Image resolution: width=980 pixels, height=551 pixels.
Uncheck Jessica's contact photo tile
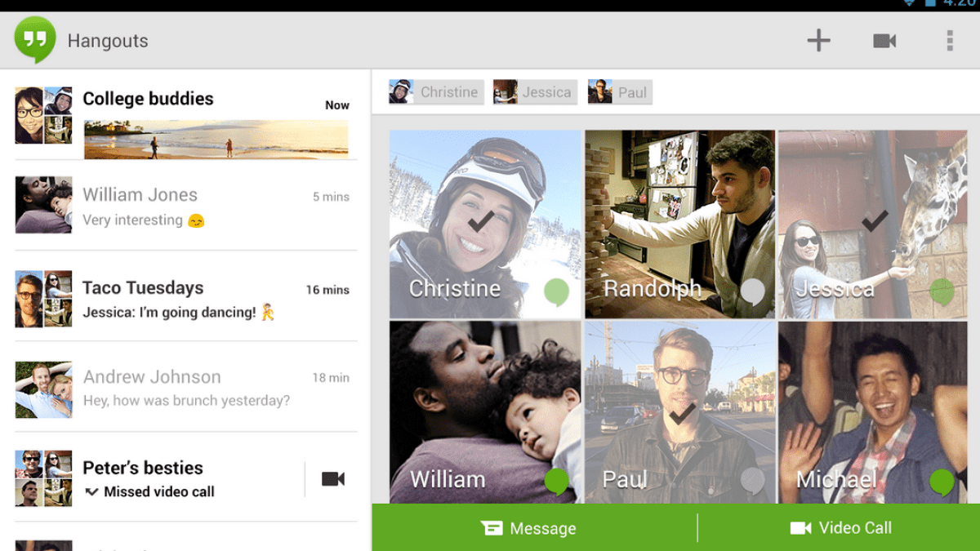pos(872,220)
